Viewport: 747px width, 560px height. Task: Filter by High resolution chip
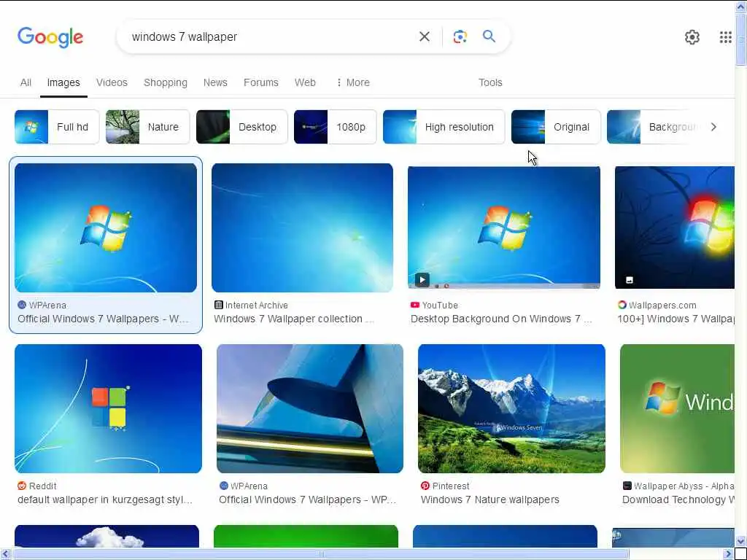[444, 127]
